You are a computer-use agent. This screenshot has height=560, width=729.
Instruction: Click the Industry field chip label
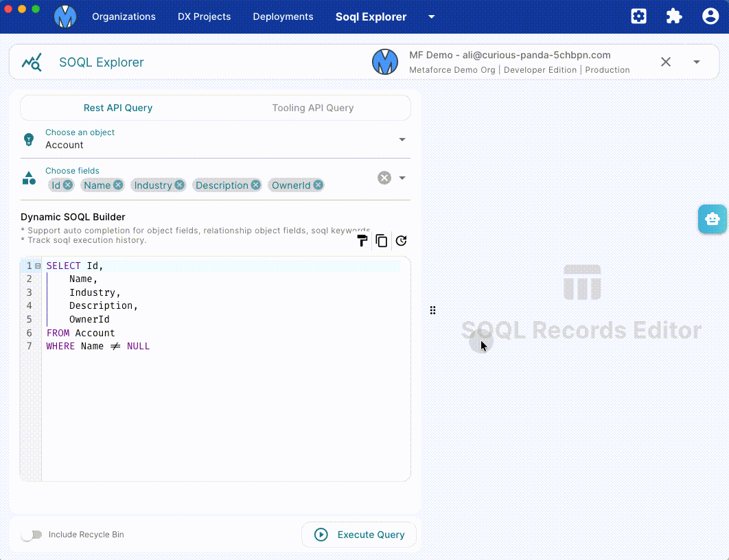pos(153,185)
